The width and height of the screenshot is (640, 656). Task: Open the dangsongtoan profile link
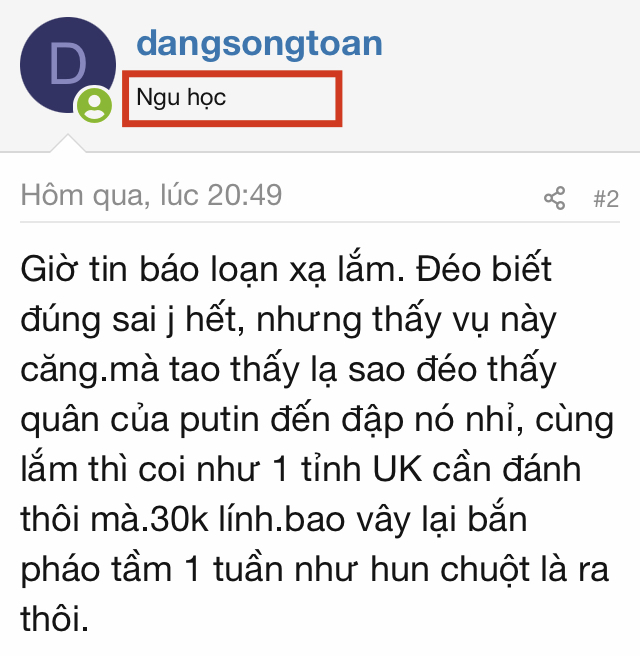coord(259,43)
